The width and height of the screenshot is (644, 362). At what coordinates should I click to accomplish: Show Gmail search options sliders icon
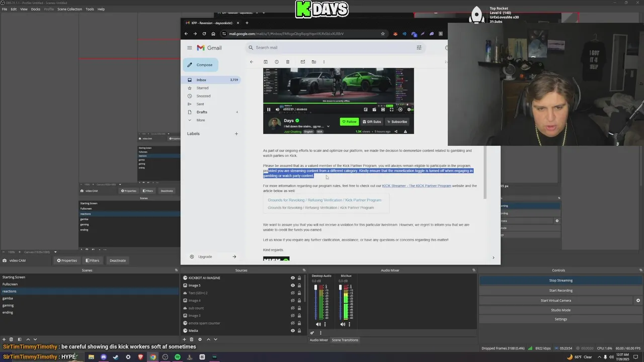tap(419, 48)
